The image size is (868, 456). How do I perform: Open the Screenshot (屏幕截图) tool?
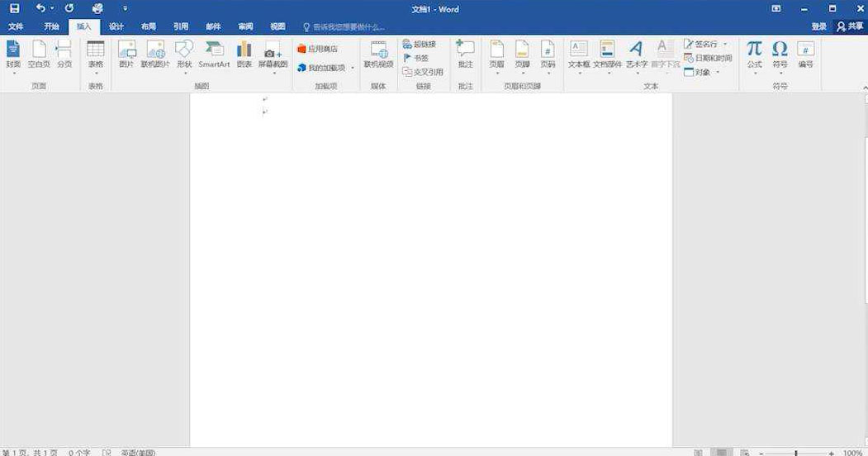click(x=273, y=55)
